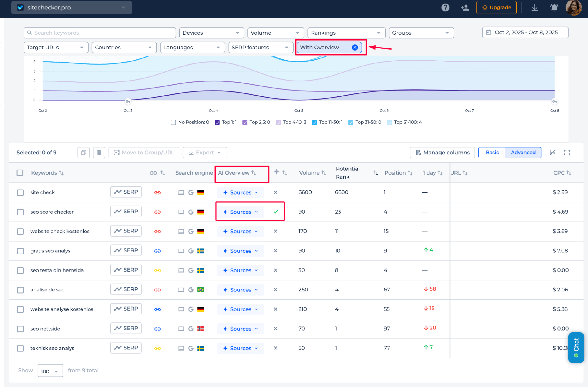Open the notifications bell icon

pos(554,8)
